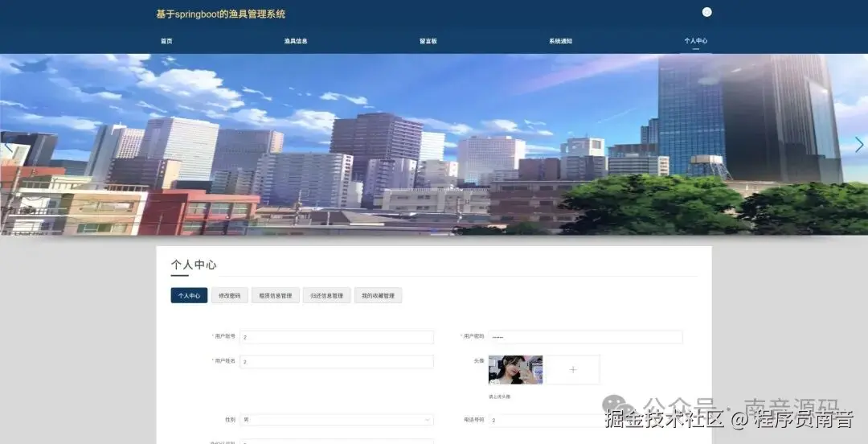Switch to the dark blue 个人中心 tab
Image resolution: width=868 pixels, height=444 pixels.
tap(190, 295)
